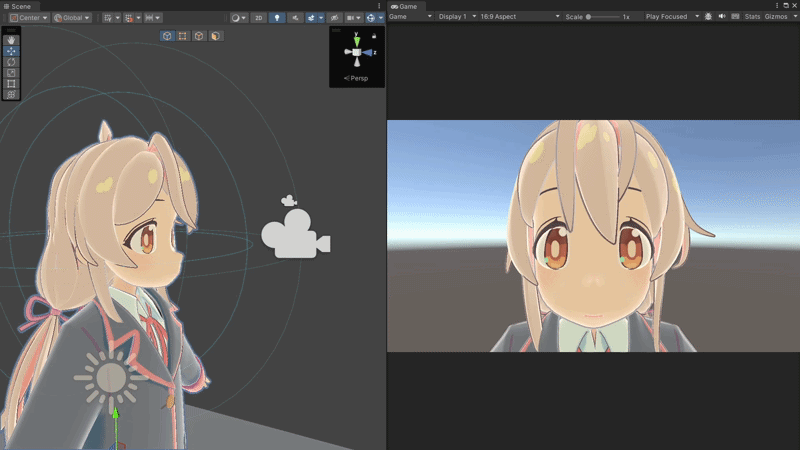Select the combined Transform tool
The height and width of the screenshot is (450, 800).
[x=11, y=94]
